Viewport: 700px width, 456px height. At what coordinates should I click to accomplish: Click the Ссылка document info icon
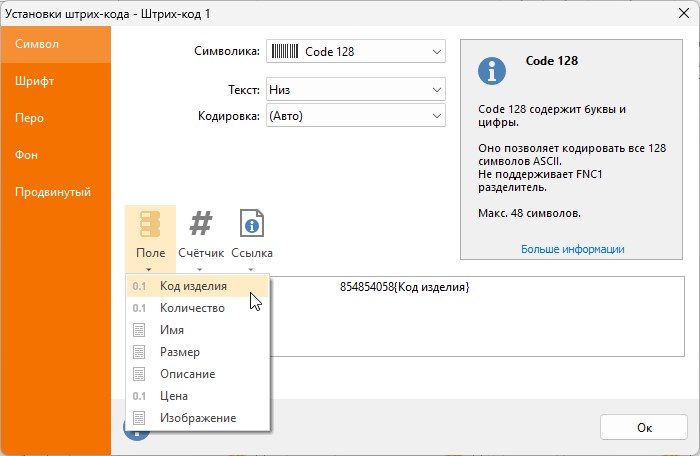point(252,223)
